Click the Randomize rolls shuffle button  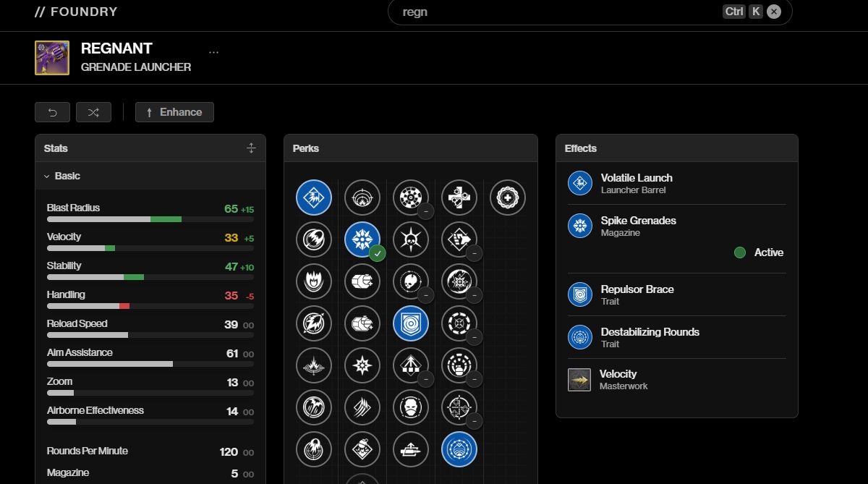tap(93, 112)
